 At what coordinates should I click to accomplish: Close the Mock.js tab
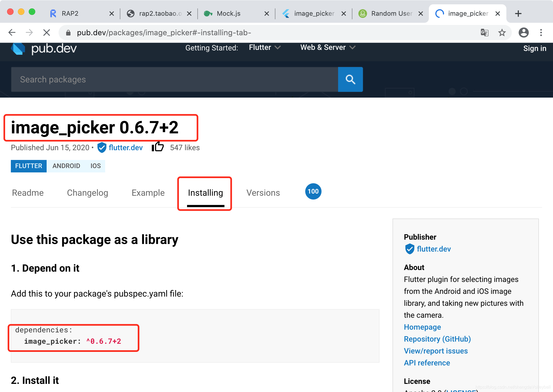267,14
